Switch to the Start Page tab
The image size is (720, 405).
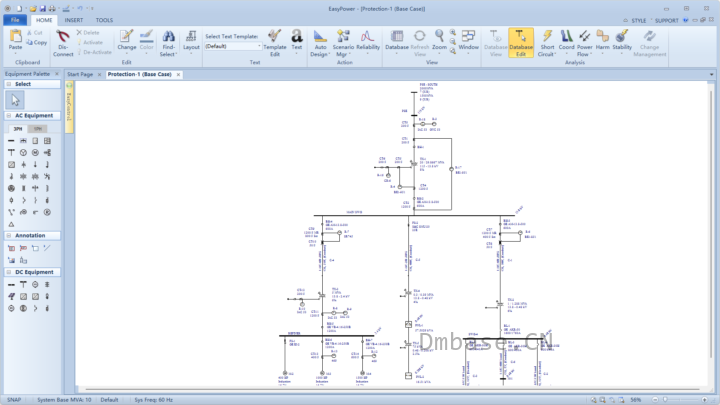[80, 74]
